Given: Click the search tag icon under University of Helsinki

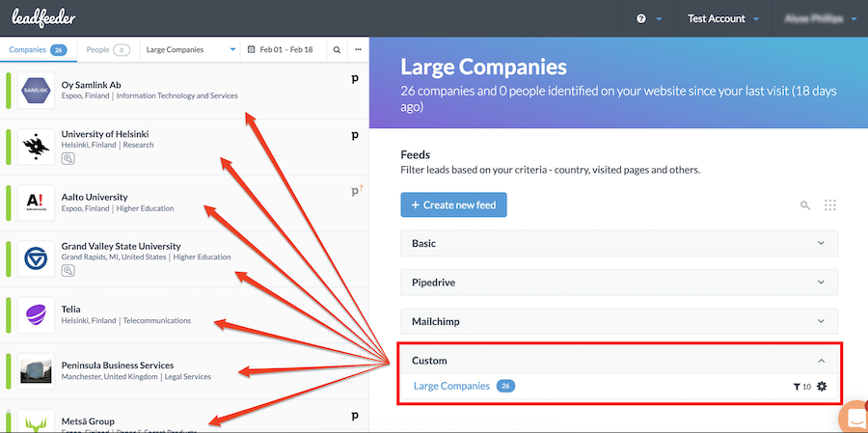Looking at the screenshot, I should (x=68, y=159).
